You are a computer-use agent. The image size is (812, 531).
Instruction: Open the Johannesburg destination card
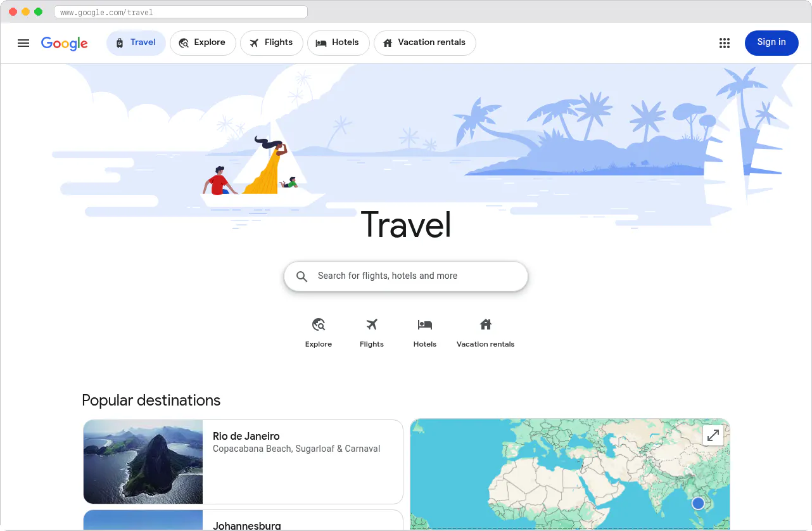coord(243,520)
